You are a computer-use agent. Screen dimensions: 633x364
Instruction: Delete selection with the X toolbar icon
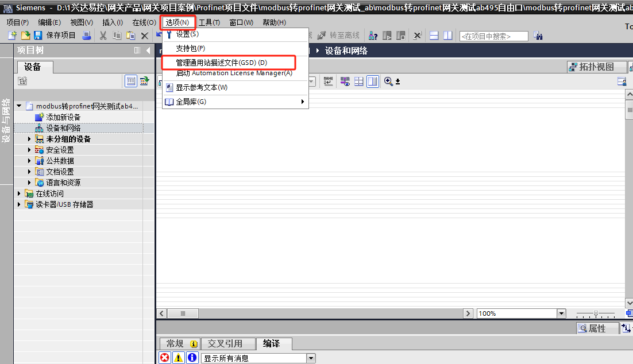click(x=145, y=36)
